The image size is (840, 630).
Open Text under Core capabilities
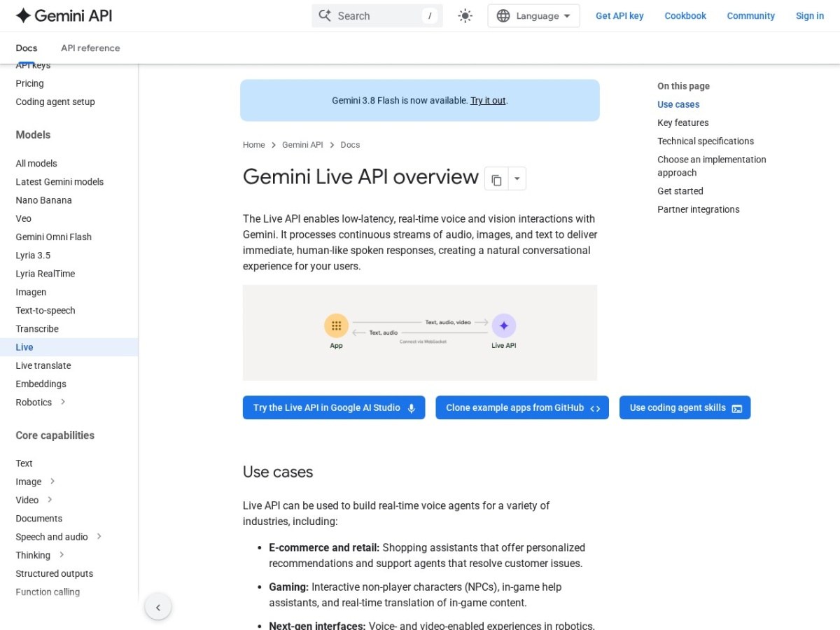(24, 463)
